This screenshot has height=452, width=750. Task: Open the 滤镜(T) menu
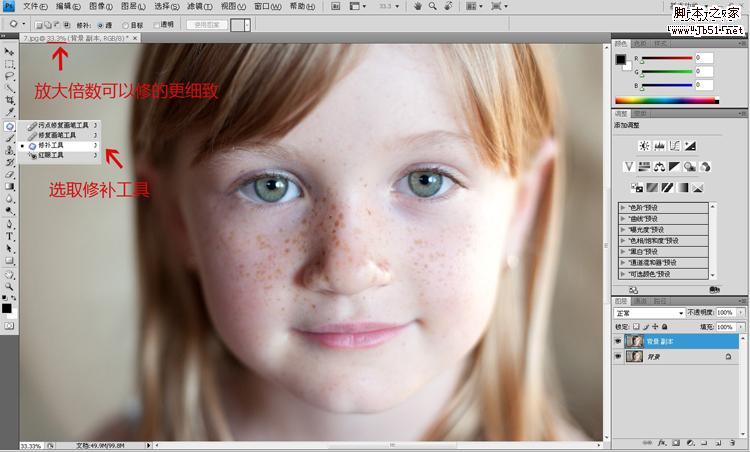click(x=200, y=6)
